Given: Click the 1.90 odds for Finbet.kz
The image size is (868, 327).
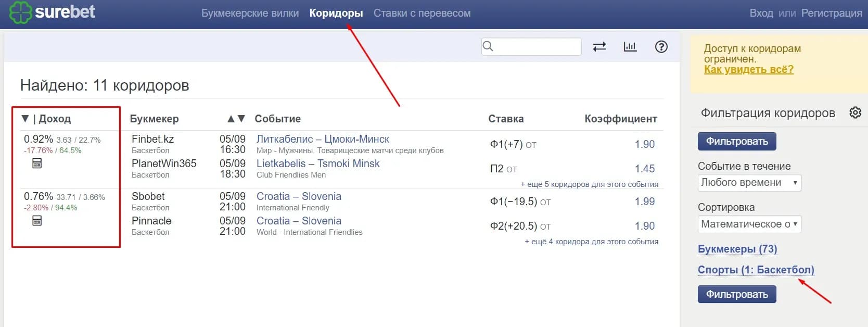Looking at the screenshot, I should click(x=645, y=144).
